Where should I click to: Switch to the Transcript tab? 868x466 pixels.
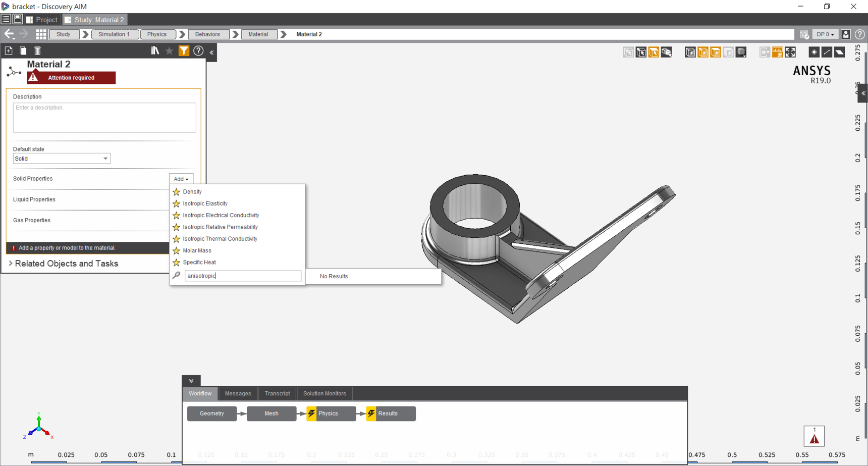(277, 393)
